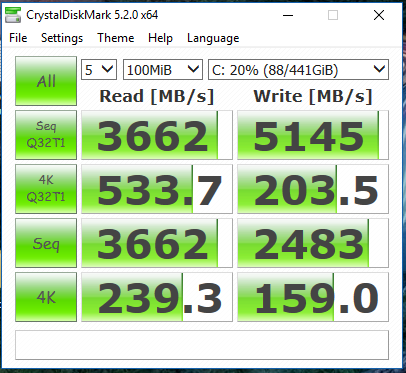Click the Write [MB/s] column header
This screenshot has width=406, height=373.
tap(313, 97)
